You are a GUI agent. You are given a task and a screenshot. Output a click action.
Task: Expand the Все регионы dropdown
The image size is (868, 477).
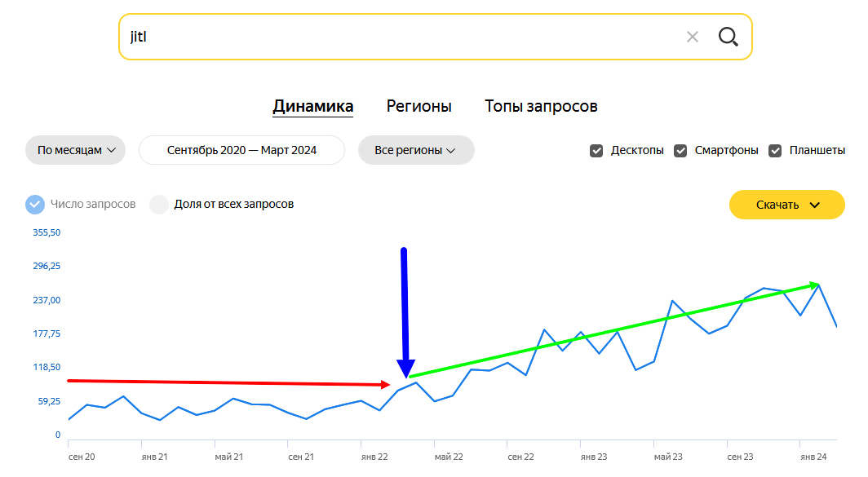click(x=416, y=150)
